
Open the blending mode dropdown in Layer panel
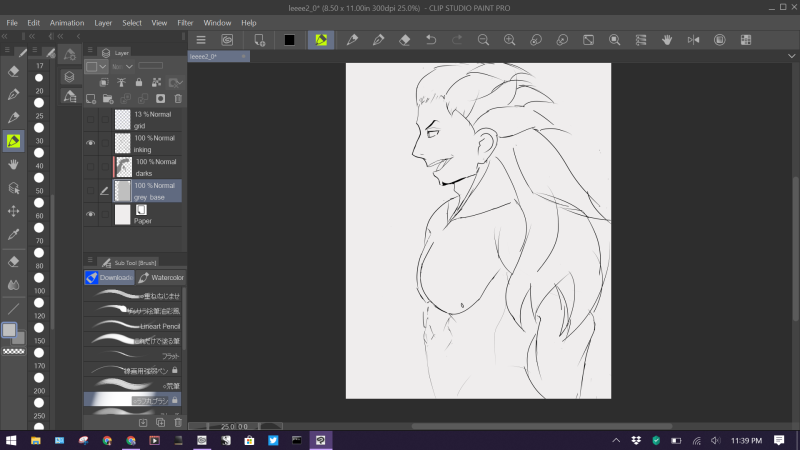tap(123, 67)
